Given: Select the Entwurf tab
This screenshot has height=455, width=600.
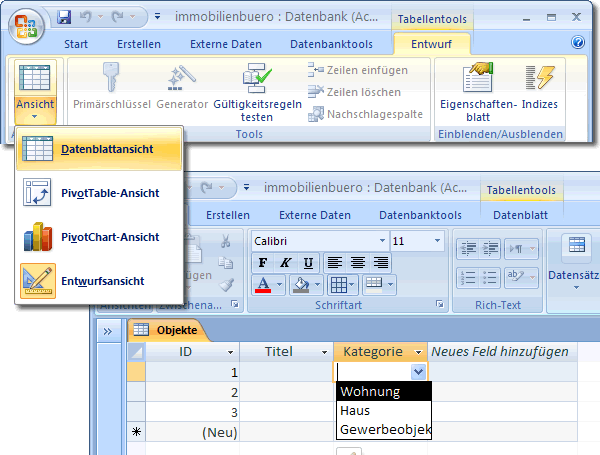Looking at the screenshot, I should 431,44.
